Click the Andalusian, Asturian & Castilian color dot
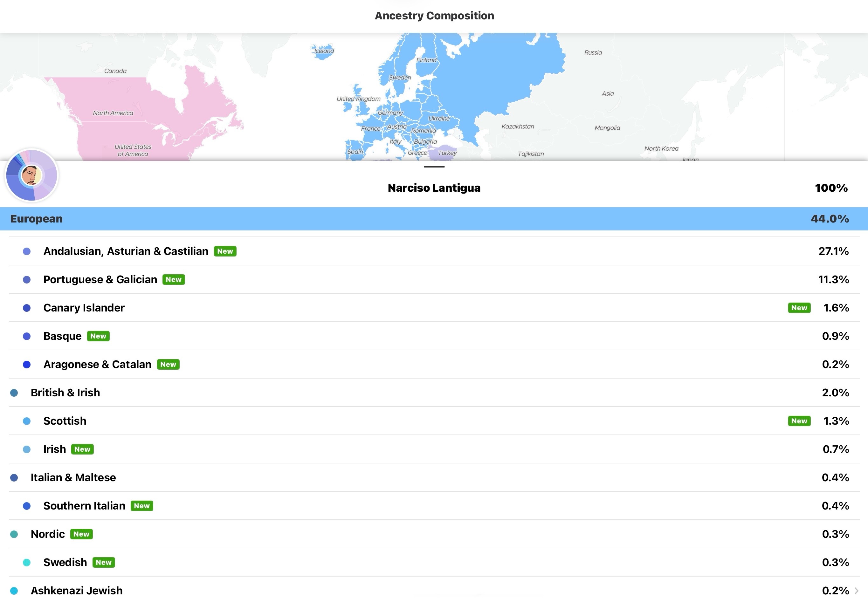868x602 pixels. (x=27, y=252)
